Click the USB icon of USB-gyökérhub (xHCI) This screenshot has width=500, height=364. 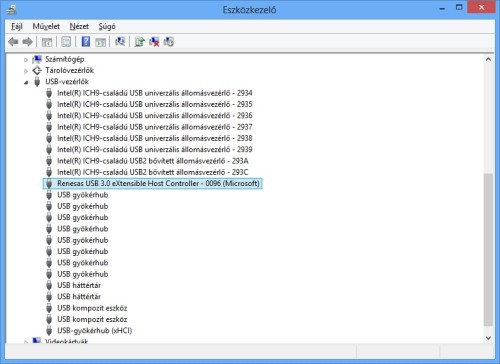[x=49, y=331]
